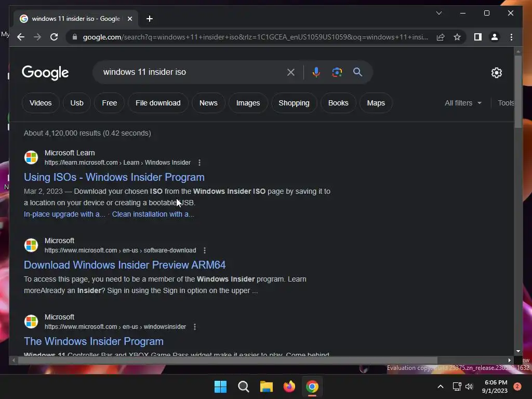Click right arrow on horizontal scrollbar

coord(509,361)
